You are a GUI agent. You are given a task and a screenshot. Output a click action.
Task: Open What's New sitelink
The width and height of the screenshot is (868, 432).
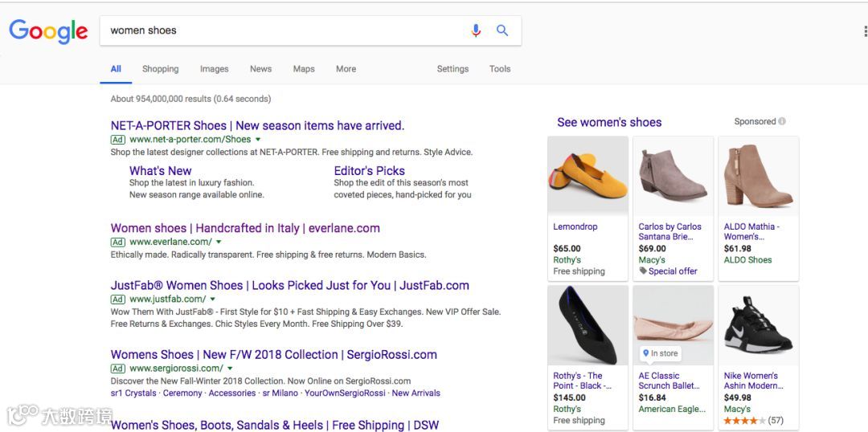click(x=161, y=171)
